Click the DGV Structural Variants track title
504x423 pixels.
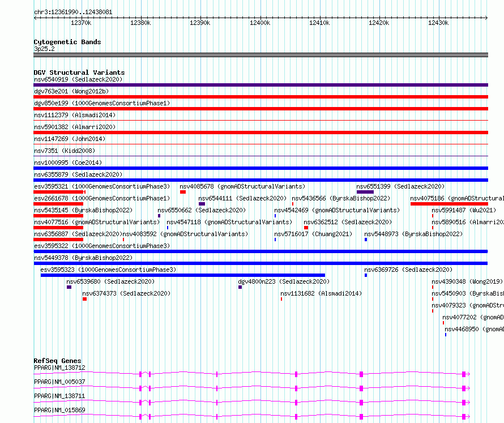coord(79,72)
